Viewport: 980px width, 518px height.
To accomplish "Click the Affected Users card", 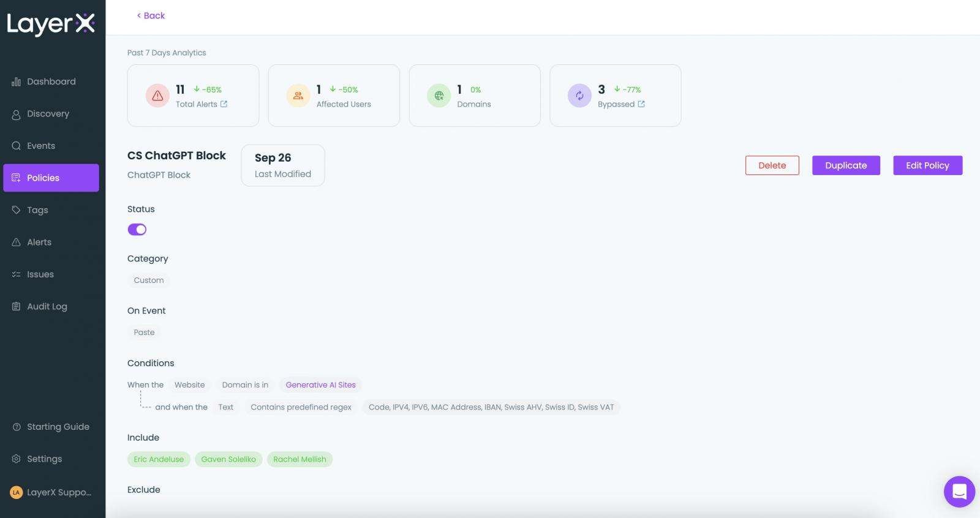I will click(334, 96).
